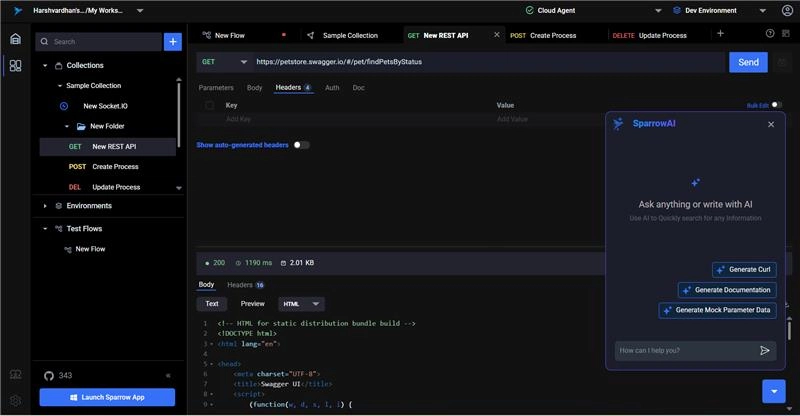800x416 pixels.
Task: Open the Dev Environment dropdown
Action: coord(762,10)
